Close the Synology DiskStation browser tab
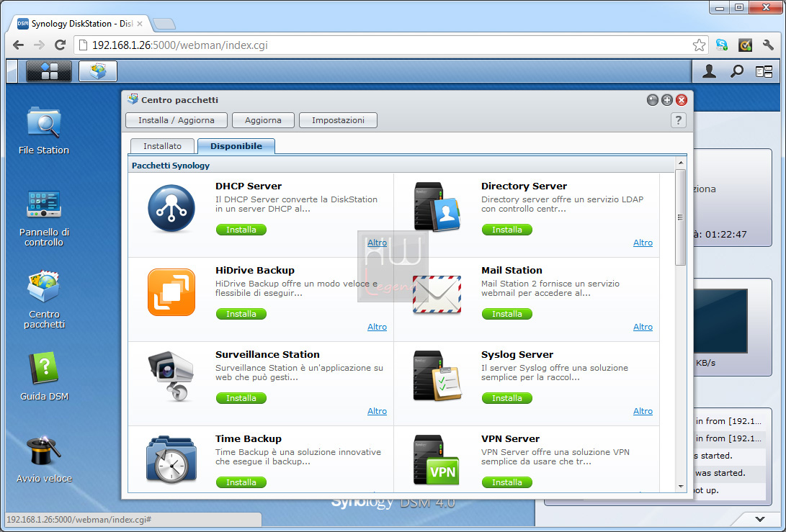Image resolution: width=786 pixels, height=532 pixels. pyautogui.click(x=140, y=24)
